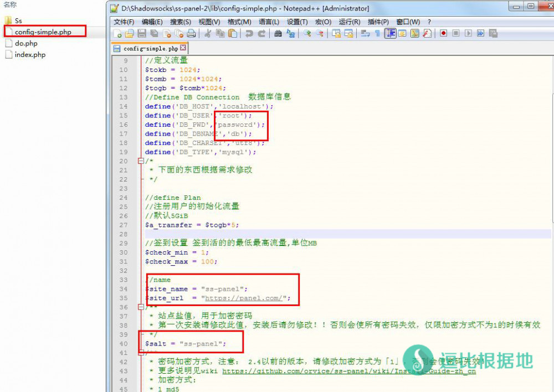Screen dimensions: 554x392
Task: Click the Zoom in magnifier icon
Action: (307, 34)
